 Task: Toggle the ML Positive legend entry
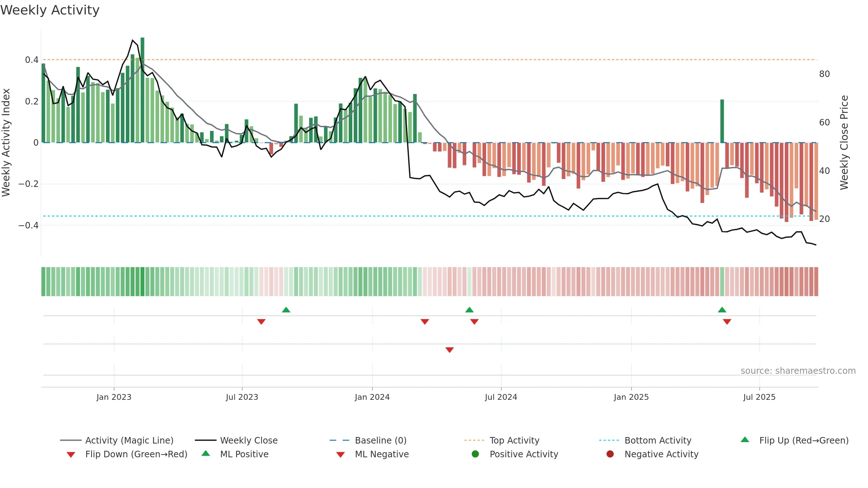235,454
